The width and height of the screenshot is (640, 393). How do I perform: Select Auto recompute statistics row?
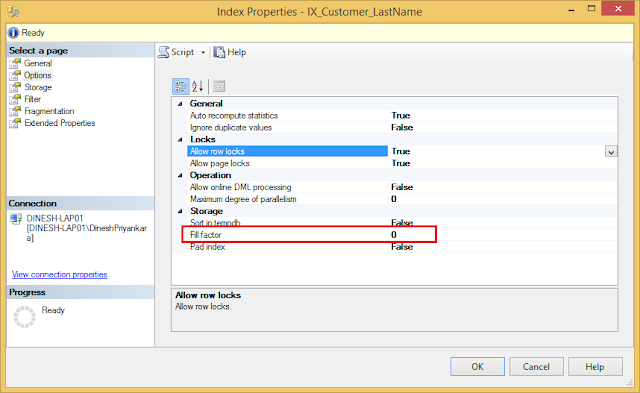click(x=402, y=115)
